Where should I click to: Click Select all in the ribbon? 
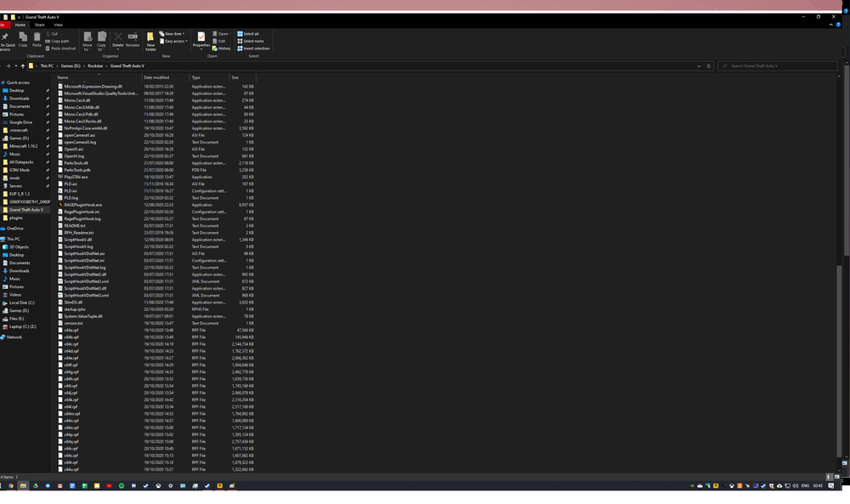[x=248, y=34]
